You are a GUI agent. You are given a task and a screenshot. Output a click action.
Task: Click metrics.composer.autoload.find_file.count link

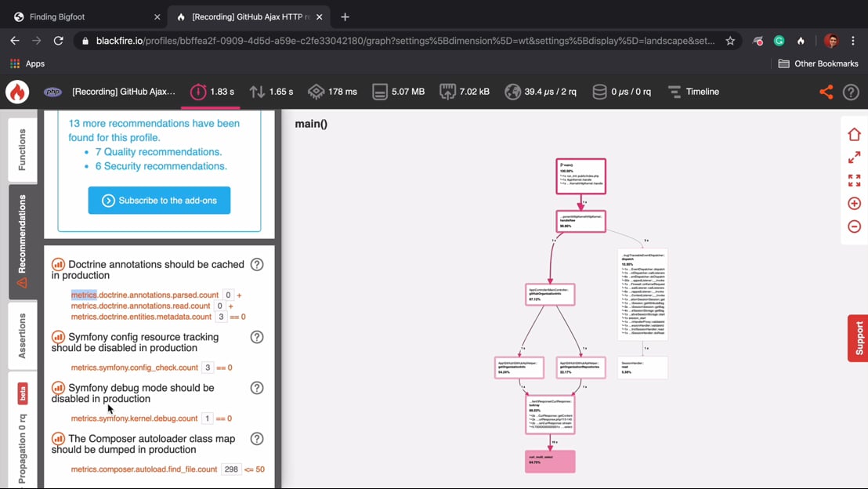pos(144,469)
